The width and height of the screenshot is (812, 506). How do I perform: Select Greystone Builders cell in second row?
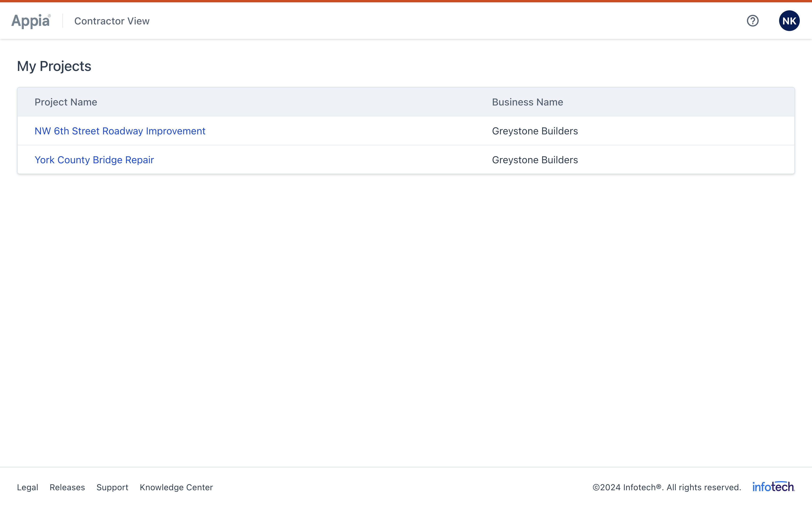(535, 160)
